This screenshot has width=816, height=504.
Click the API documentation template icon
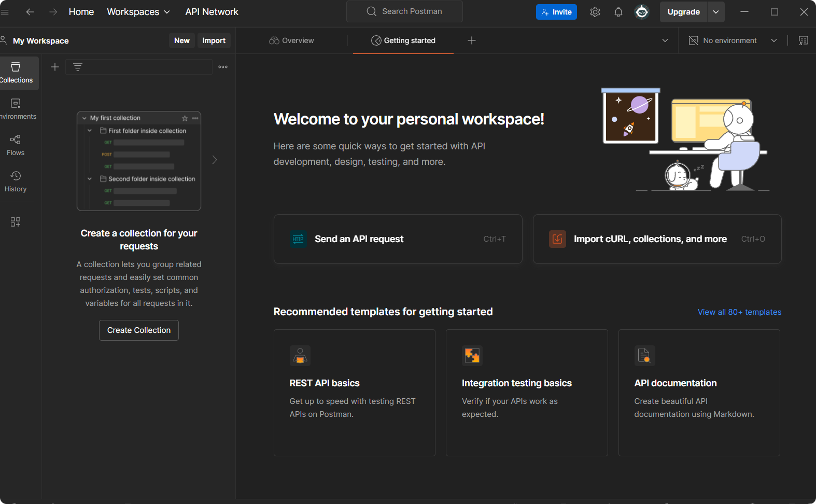click(645, 356)
